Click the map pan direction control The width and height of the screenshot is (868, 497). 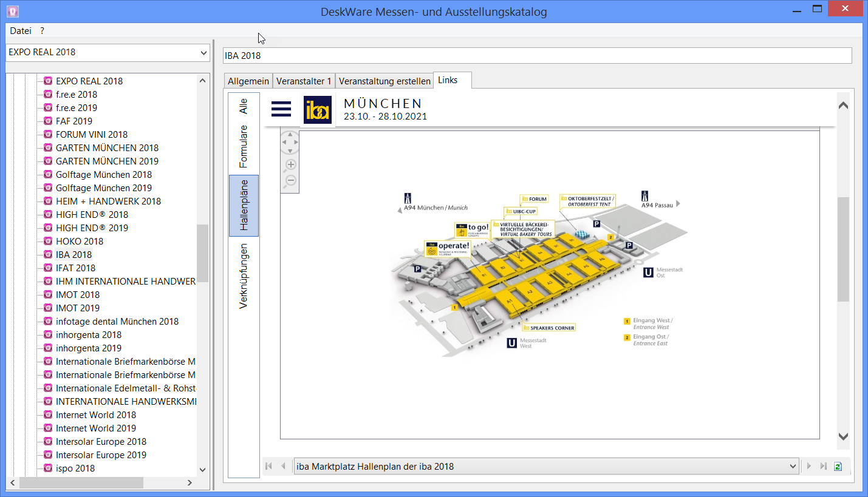click(x=290, y=143)
